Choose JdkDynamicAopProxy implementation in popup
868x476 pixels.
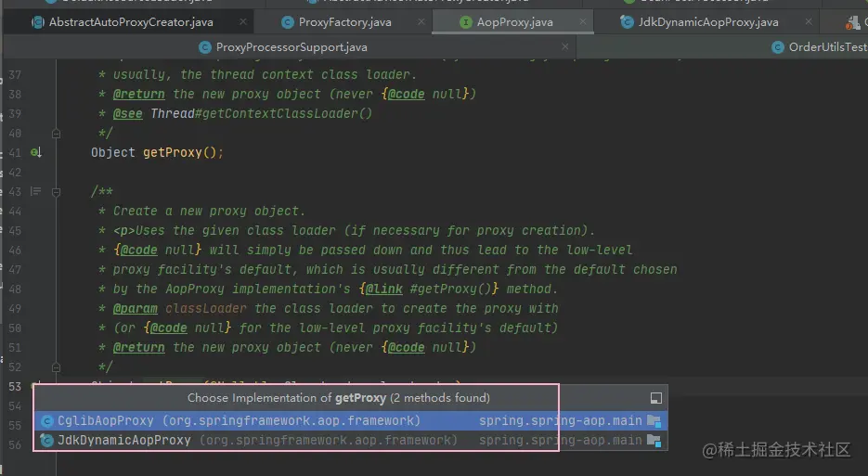351,441
